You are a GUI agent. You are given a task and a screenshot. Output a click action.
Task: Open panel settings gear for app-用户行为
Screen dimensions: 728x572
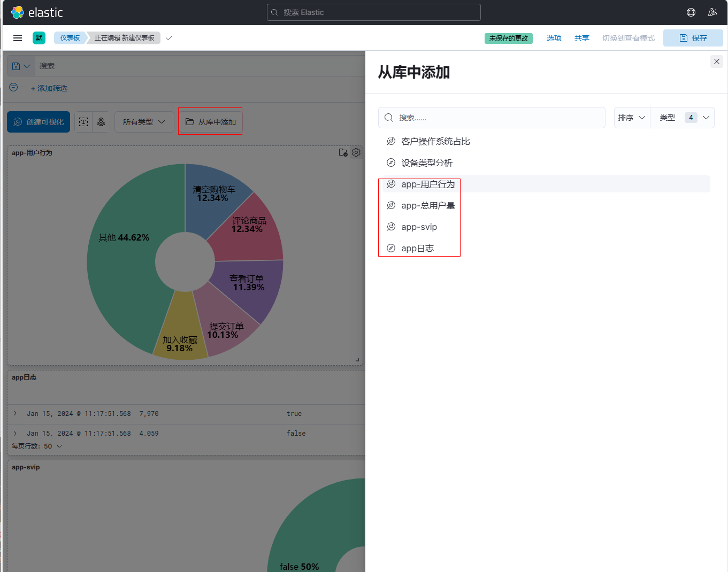(356, 152)
